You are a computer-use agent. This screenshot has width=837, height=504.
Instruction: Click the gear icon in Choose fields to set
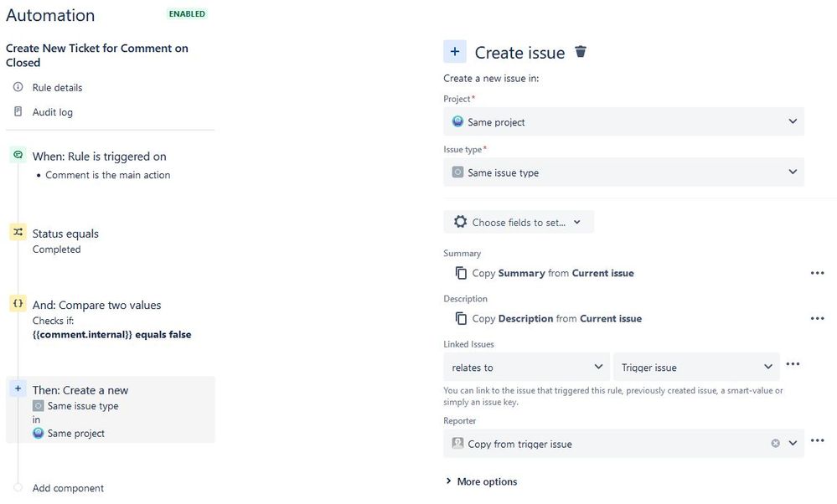pos(460,222)
